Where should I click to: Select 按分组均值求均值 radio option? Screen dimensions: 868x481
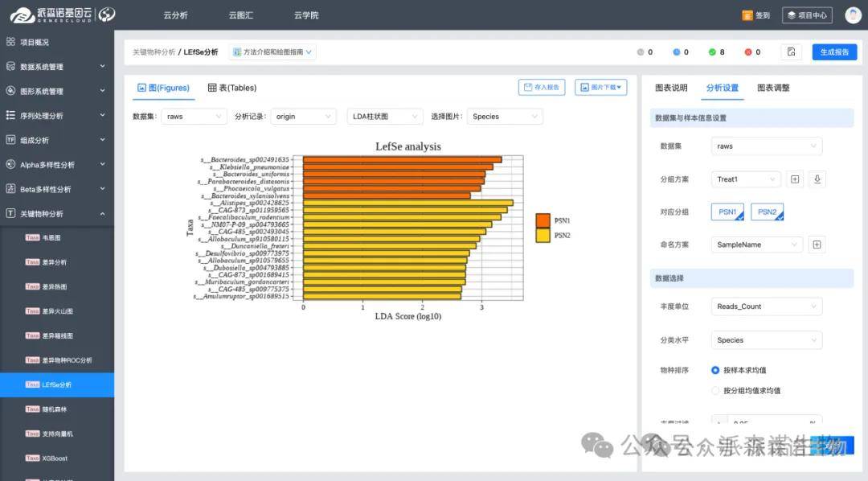point(715,391)
